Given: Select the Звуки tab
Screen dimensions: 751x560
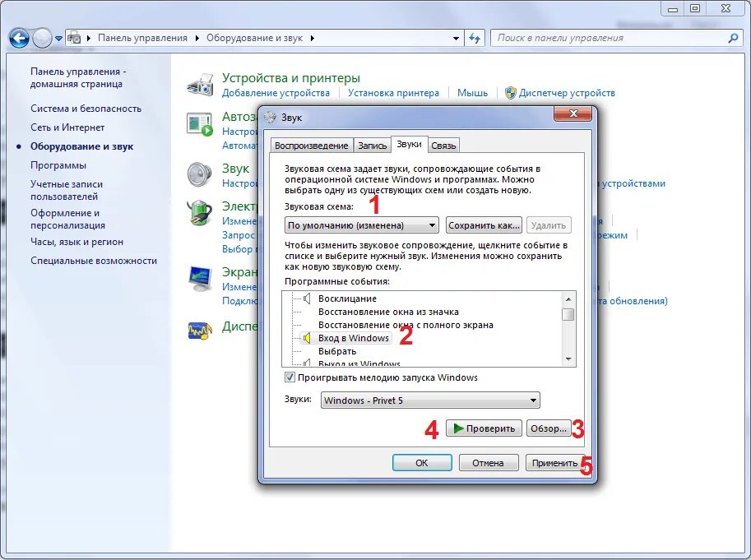Looking at the screenshot, I should pyautogui.click(x=409, y=144).
